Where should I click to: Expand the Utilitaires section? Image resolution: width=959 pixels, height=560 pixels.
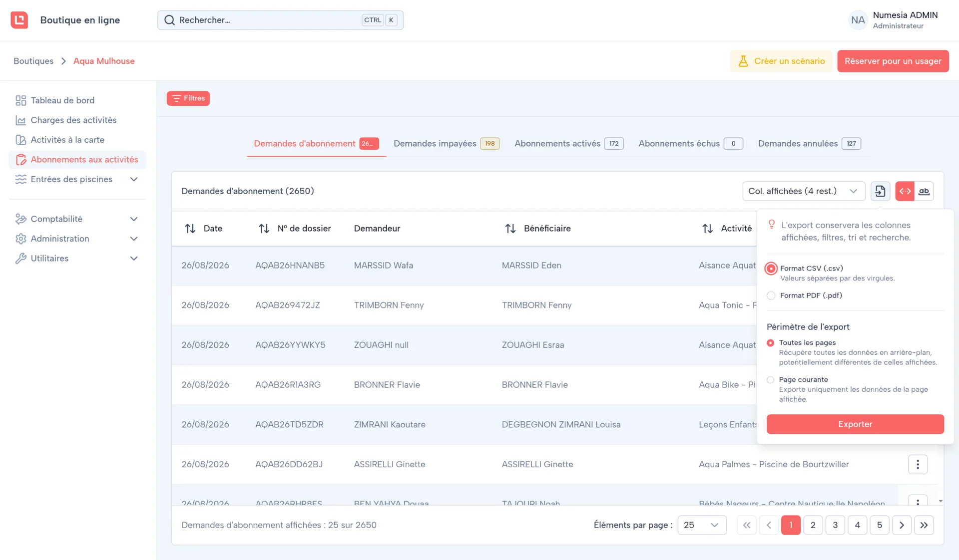coord(133,259)
